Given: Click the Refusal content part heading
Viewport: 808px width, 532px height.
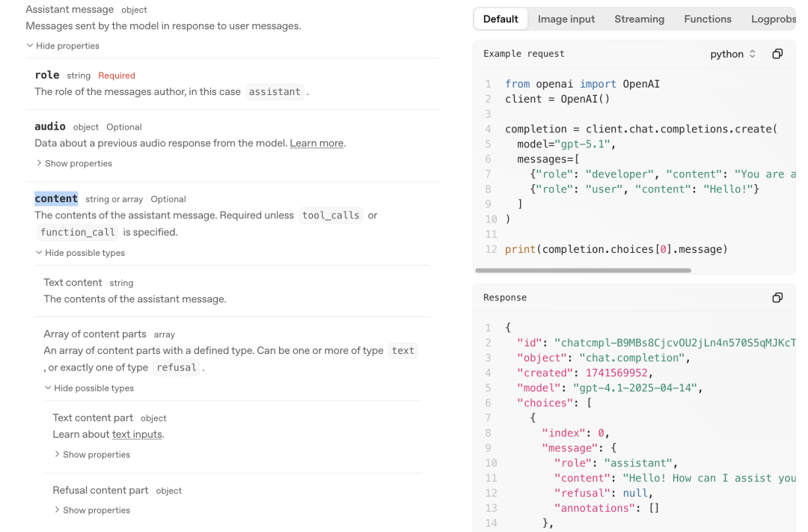Looking at the screenshot, I should [x=100, y=490].
